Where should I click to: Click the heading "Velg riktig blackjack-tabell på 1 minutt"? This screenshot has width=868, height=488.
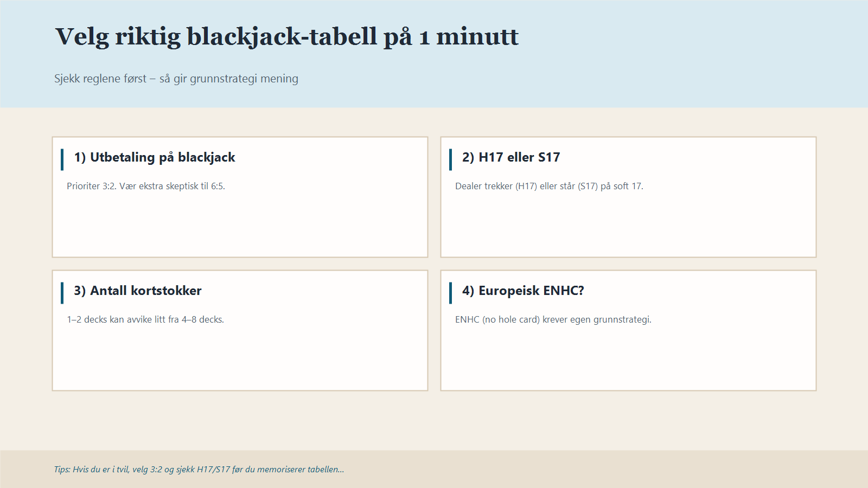(286, 37)
